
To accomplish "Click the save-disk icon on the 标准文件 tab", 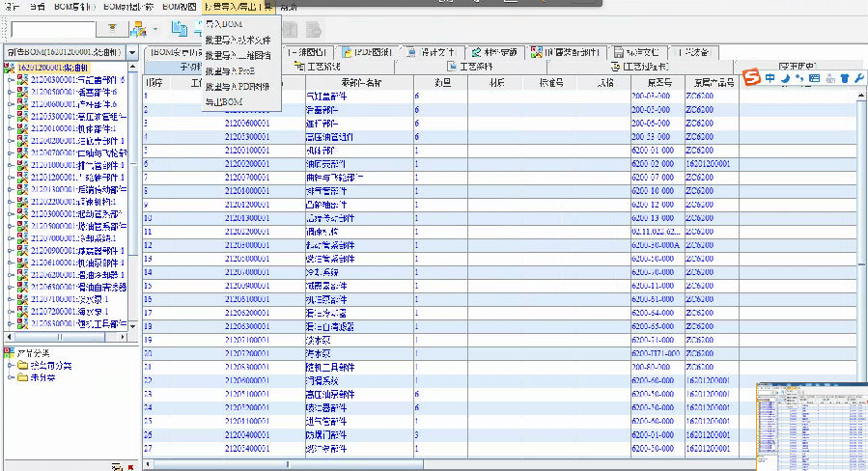I will tap(619, 52).
